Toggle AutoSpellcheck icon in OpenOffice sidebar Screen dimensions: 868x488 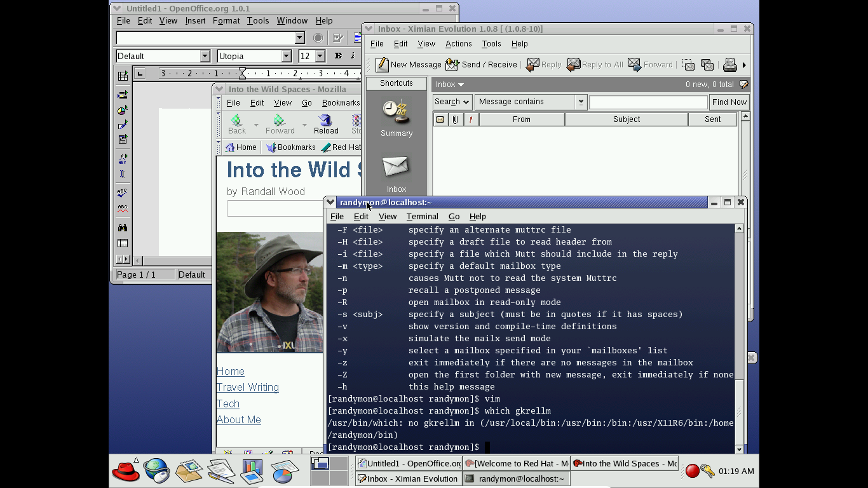123,208
